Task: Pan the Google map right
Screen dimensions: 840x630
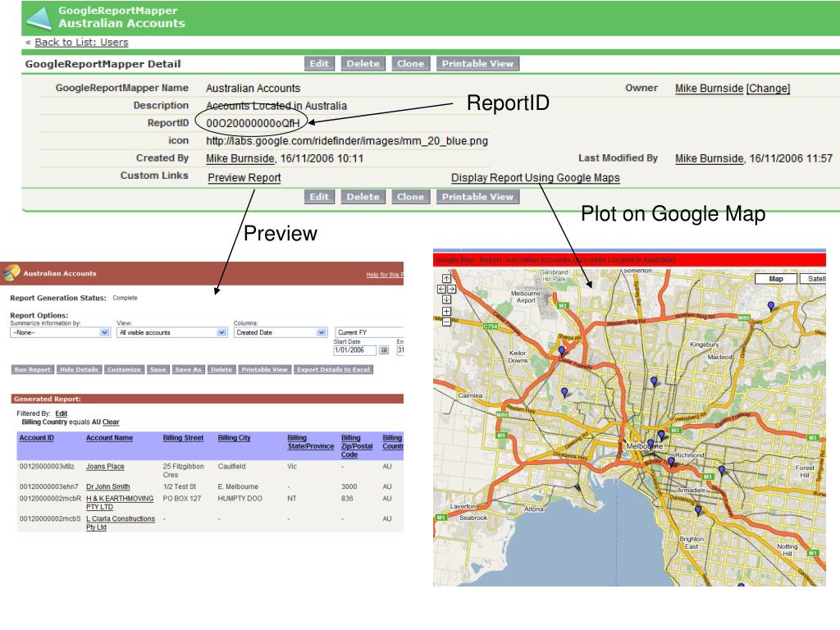Action: coord(452,290)
